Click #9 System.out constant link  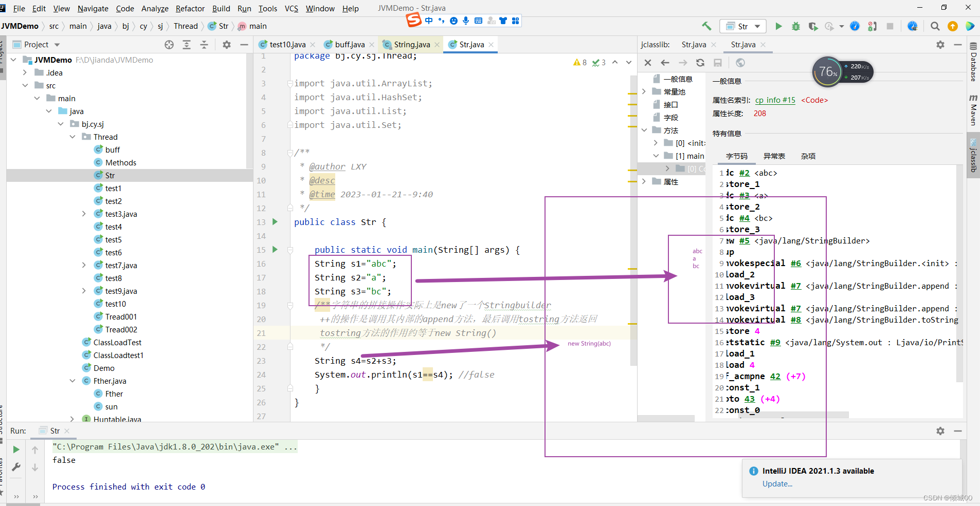(775, 343)
